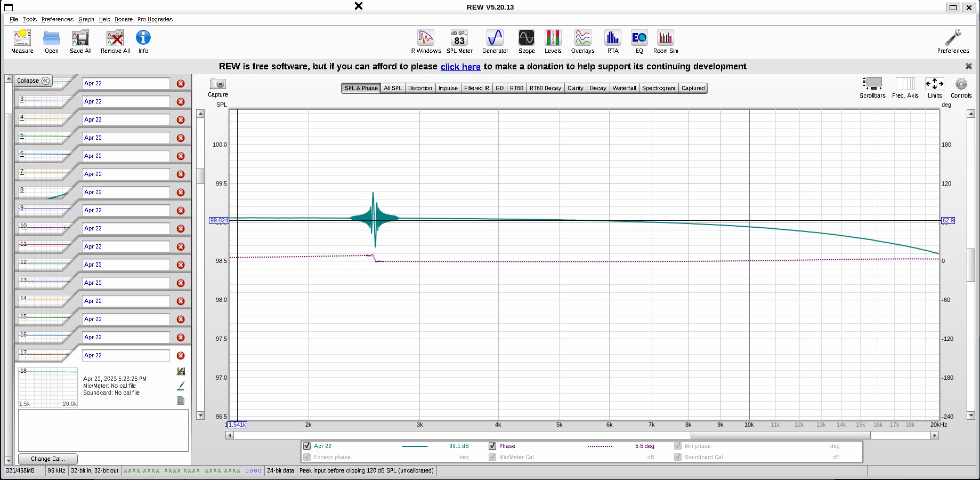Open the Donate menu

(124, 19)
